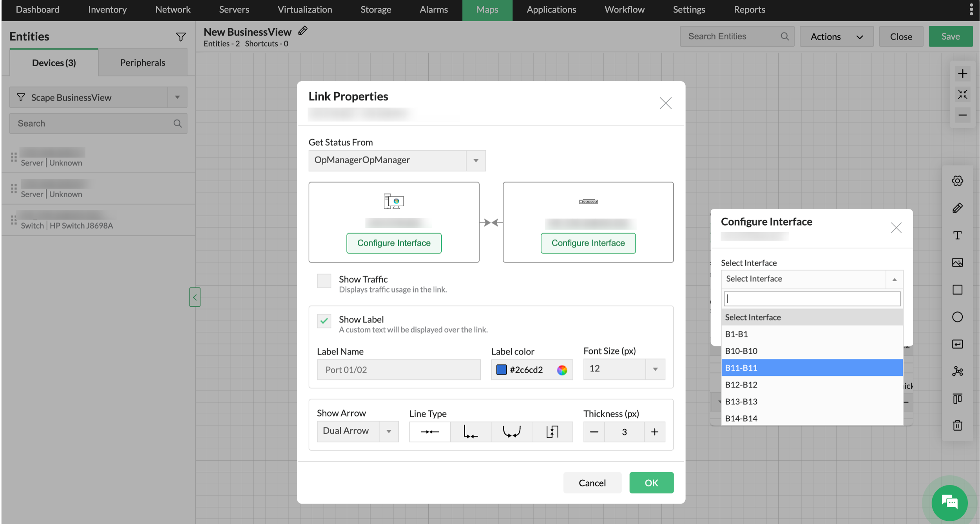The height and width of the screenshot is (524, 980).
Task: Zoom in using the plus icon
Action: [963, 73]
